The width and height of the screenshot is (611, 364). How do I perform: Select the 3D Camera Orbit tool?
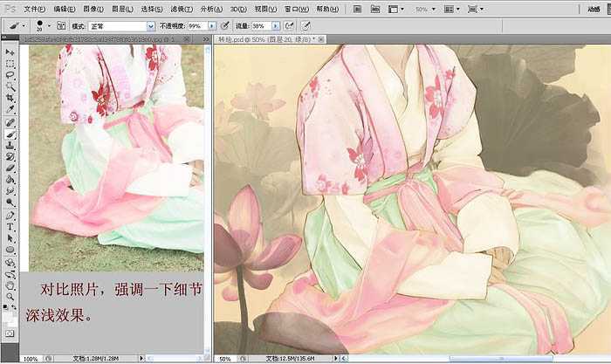click(10, 274)
